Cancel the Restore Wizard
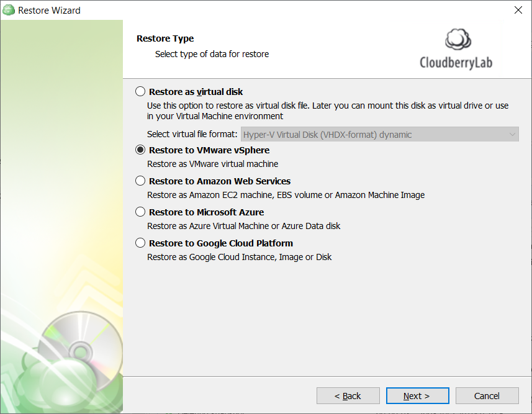The image size is (532, 414). pos(487,395)
